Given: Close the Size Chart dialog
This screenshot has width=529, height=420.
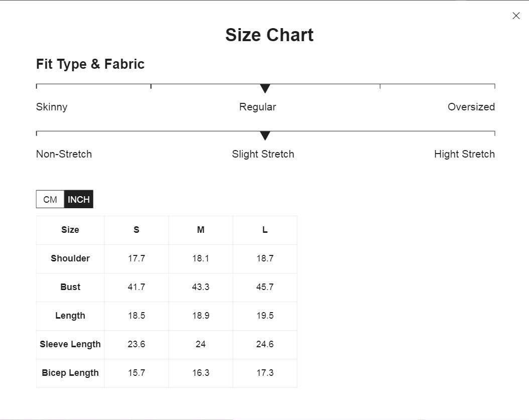Looking at the screenshot, I should (x=516, y=16).
